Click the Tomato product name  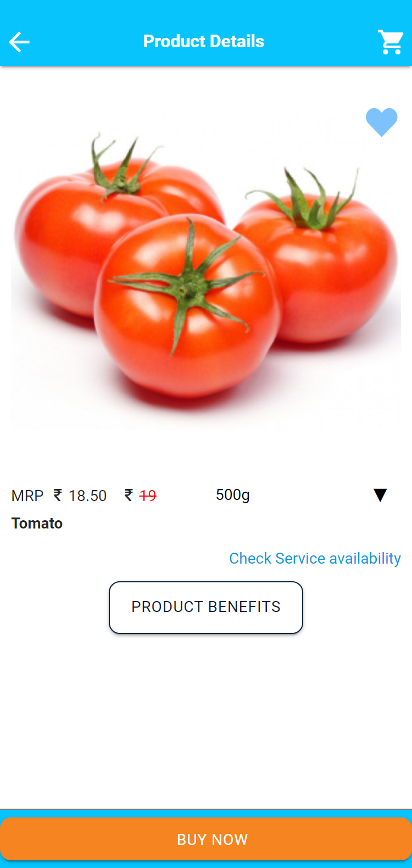(37, 523)
